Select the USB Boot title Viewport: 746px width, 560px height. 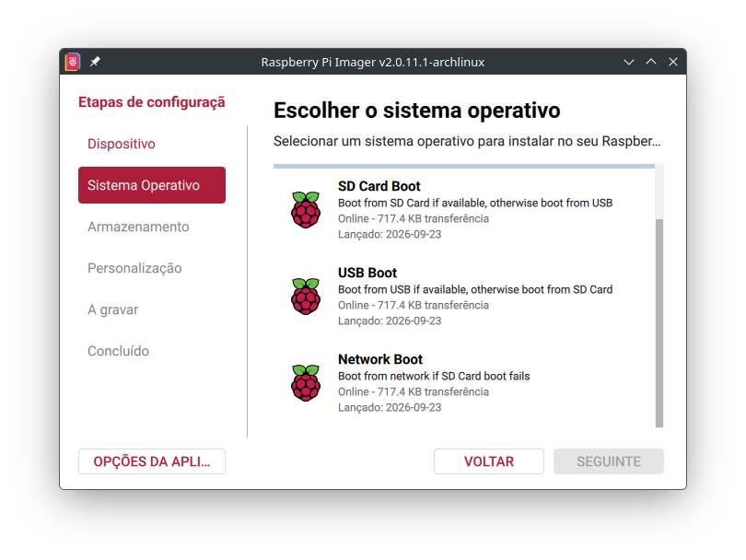[x=367, y=273]
